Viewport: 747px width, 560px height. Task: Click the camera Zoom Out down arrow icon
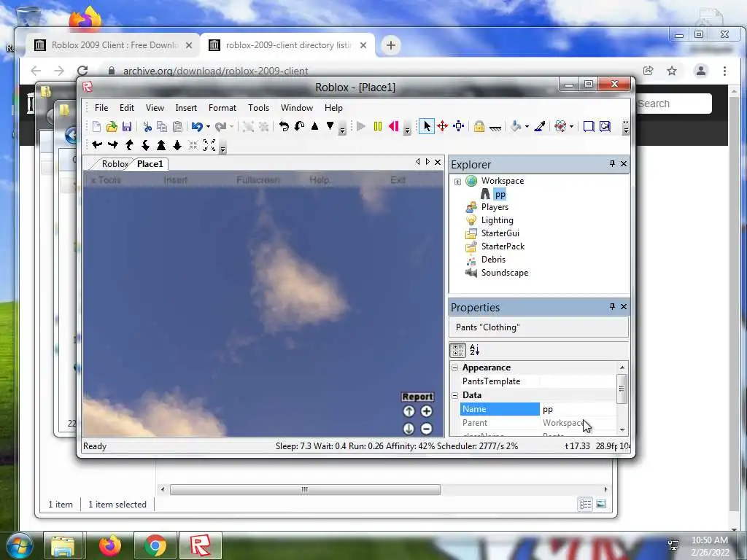[x=177, y=145]
